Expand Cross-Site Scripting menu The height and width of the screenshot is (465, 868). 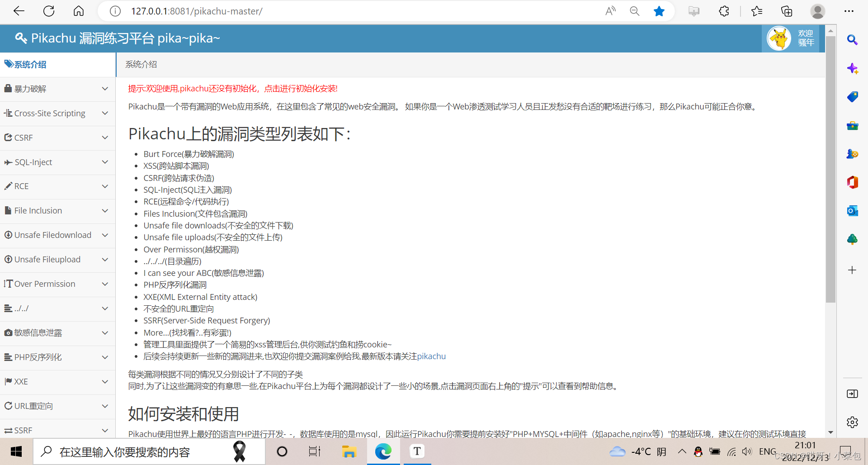[57, 114]
